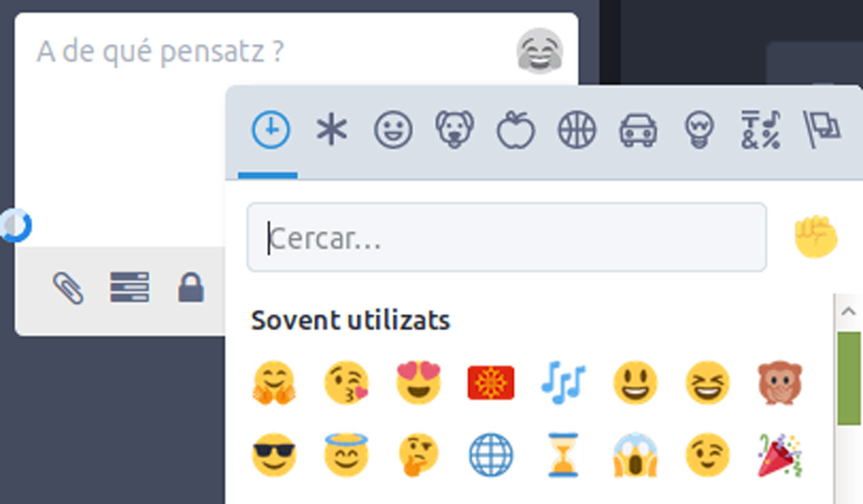Toggle the padlock privacy setting
This screenshot has width=863, height=504.
pyautogui.click(x=191, y=287)
